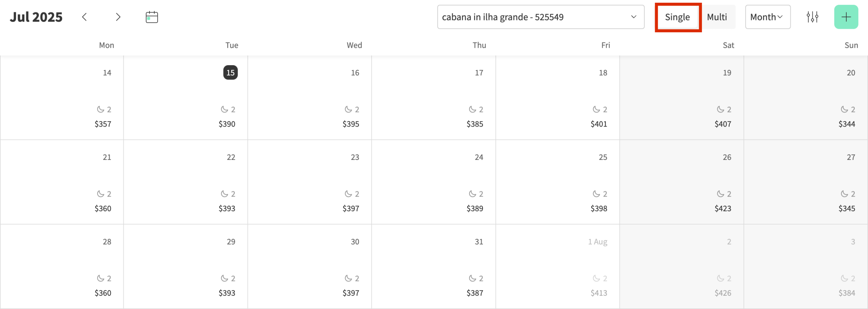Viewport: 868px width, 309px height.
Task: Navigate to the previous month
Action: (x=85, y=17)
